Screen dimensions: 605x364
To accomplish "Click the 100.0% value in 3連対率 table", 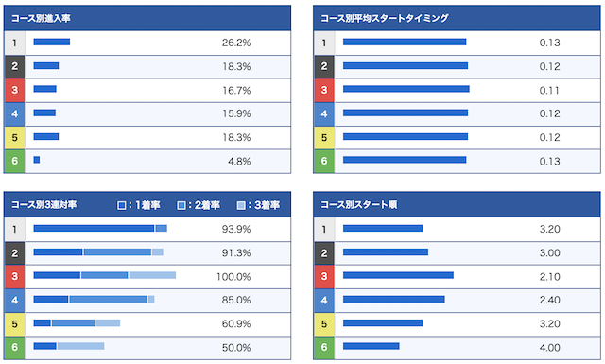I will point(233,277).
